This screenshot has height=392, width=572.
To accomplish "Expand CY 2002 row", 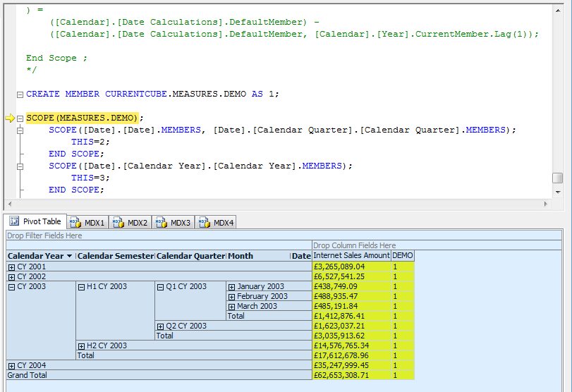I will (x=11, y=277).
